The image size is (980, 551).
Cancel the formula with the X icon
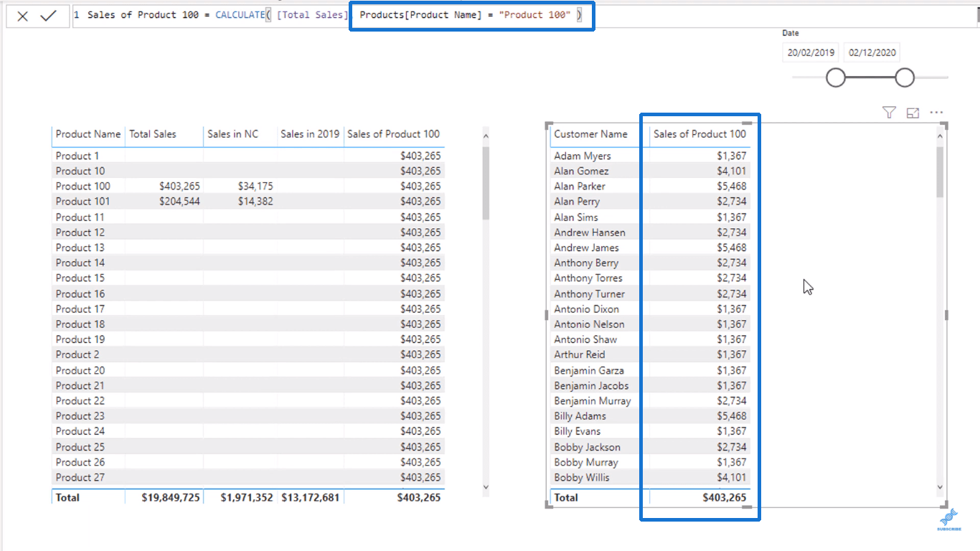point(23,16)
